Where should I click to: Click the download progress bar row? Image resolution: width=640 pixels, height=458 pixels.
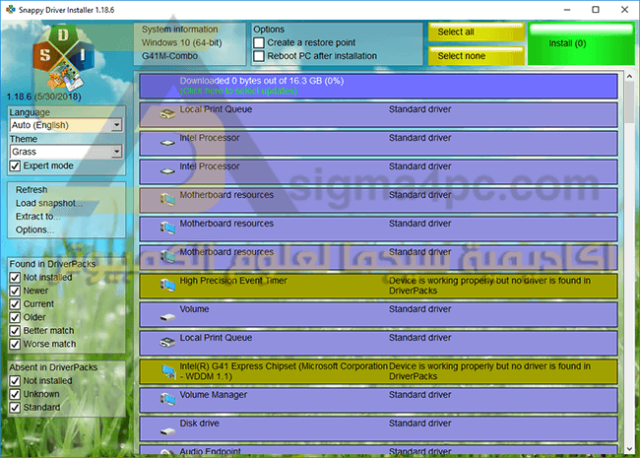378,86
